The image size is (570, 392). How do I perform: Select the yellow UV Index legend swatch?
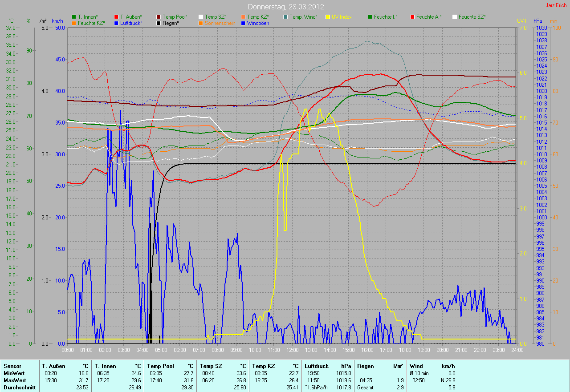tap(328, 17)
